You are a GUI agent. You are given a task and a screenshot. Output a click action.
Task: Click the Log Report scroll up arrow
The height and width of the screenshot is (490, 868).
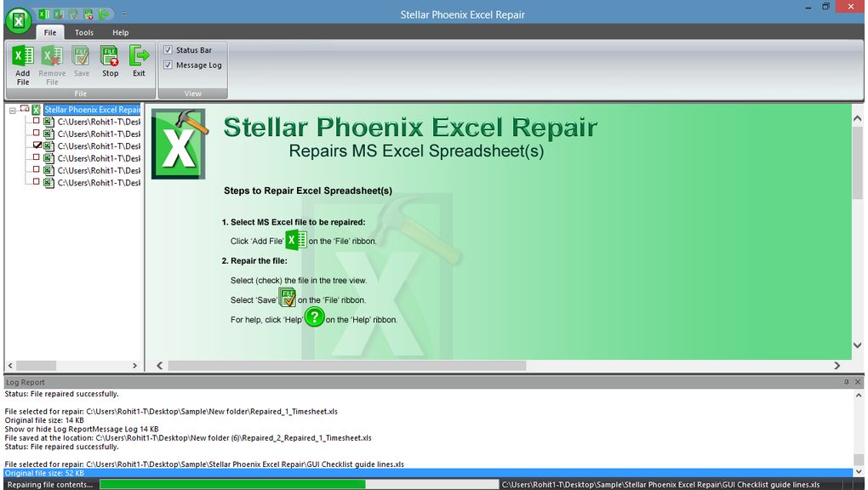(x=859, y=396)
